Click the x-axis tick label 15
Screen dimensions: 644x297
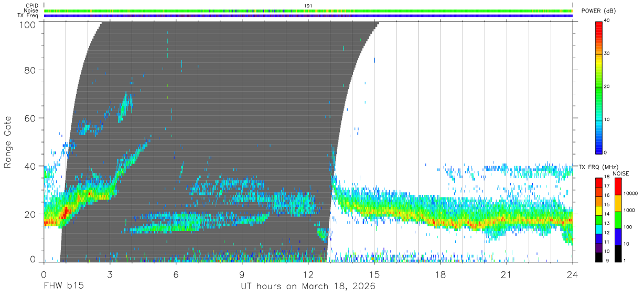click(x=374, y=274)
